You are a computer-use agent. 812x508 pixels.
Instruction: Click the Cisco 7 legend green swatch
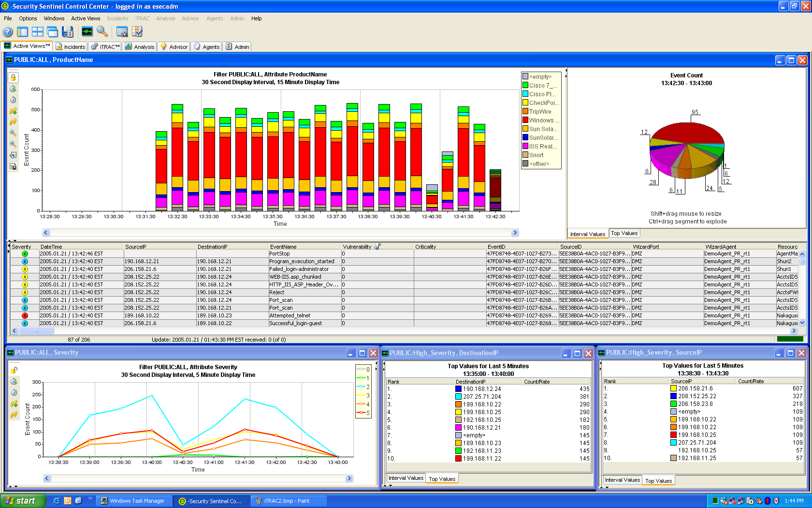[x=525, y=85]
